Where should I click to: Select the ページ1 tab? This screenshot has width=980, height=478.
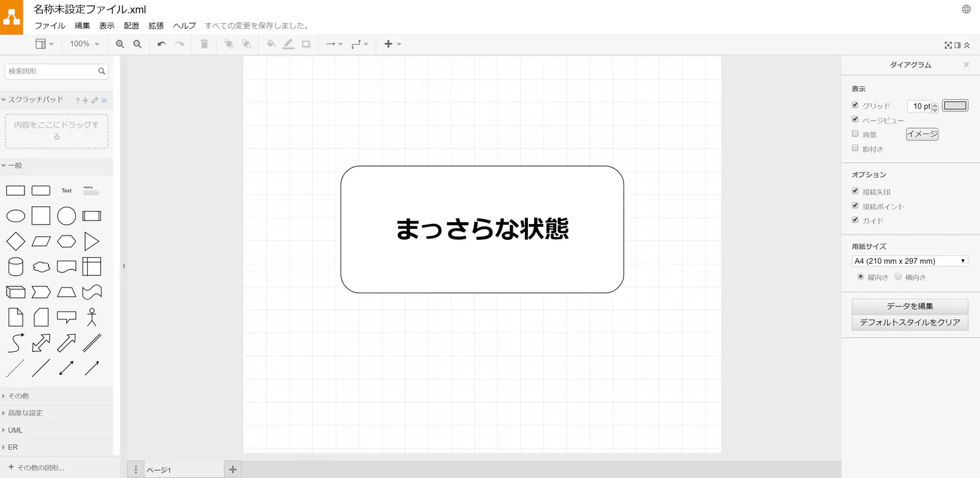[x=184, y=469]
